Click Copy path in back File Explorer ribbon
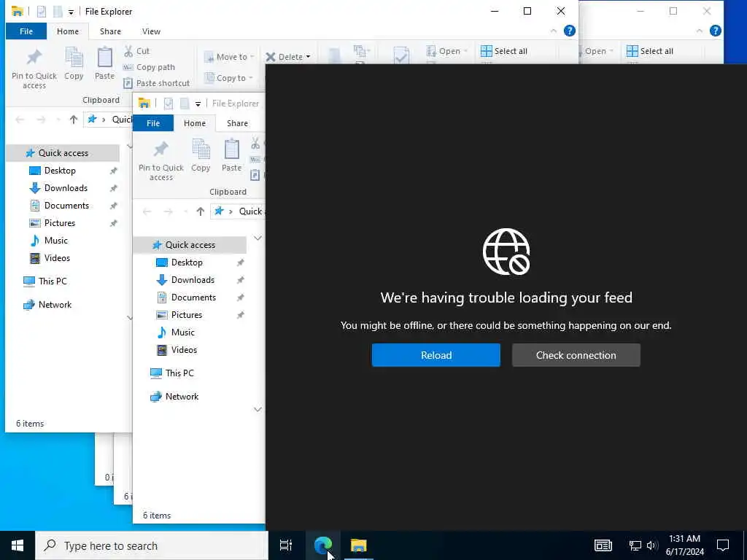The width and height of the screenshot is (747, 560). (x=149, y=67)
